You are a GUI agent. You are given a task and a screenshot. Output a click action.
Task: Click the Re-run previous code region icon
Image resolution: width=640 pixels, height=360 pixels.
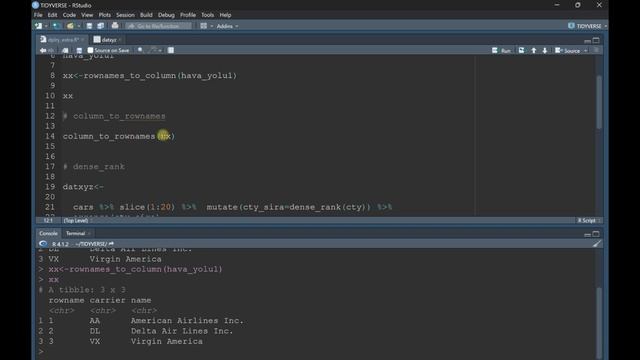(x=522, y=50)
